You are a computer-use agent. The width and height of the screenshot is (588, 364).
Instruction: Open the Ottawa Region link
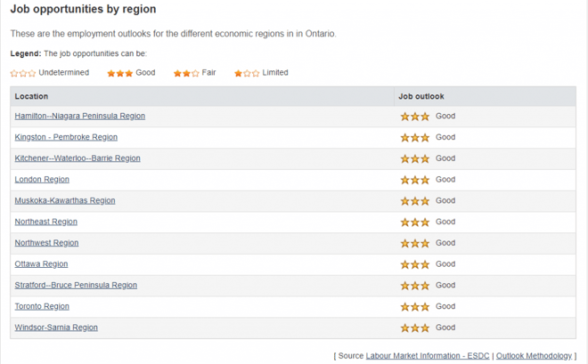pos(41,264)
